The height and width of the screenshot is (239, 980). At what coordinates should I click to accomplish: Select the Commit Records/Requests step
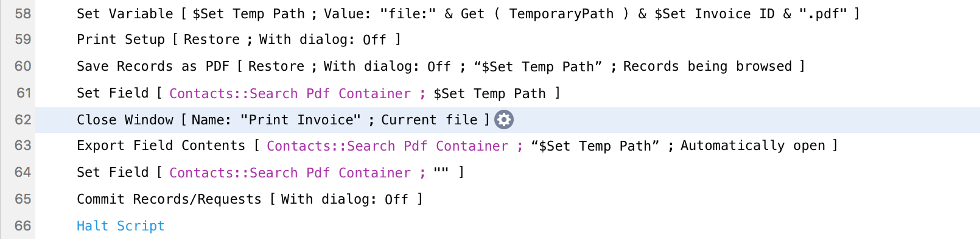tap(250, 199)
